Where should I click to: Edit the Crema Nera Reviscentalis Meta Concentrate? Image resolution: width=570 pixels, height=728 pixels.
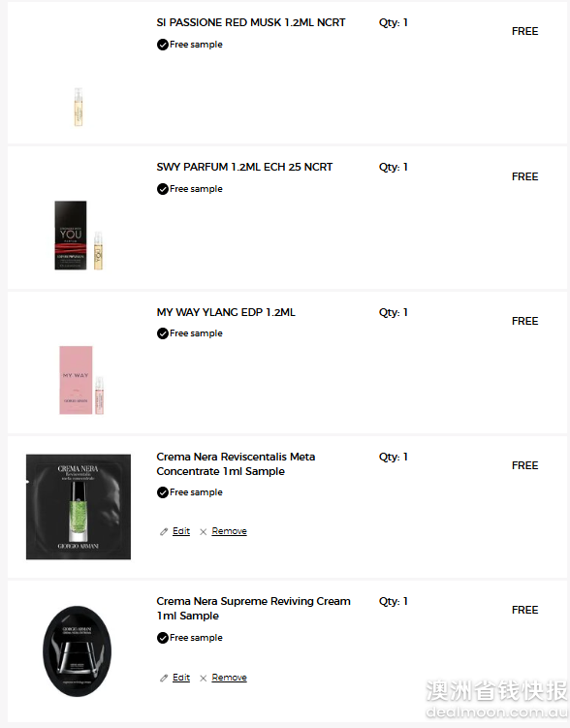click(181, 531)
